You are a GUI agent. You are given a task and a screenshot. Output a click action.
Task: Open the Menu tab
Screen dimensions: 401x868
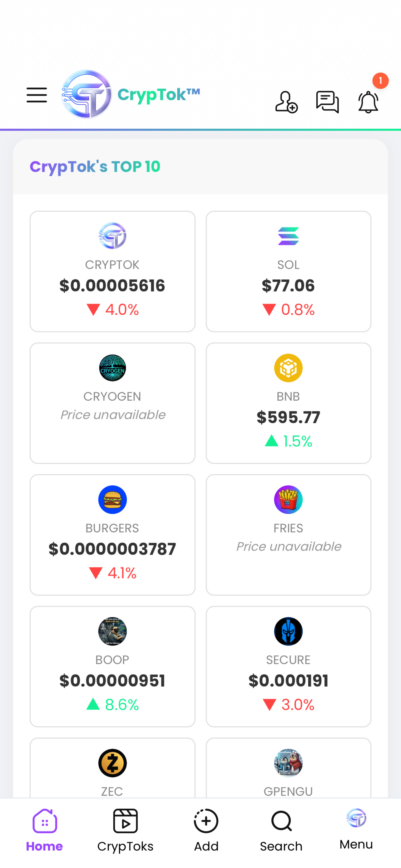point(356,827)
